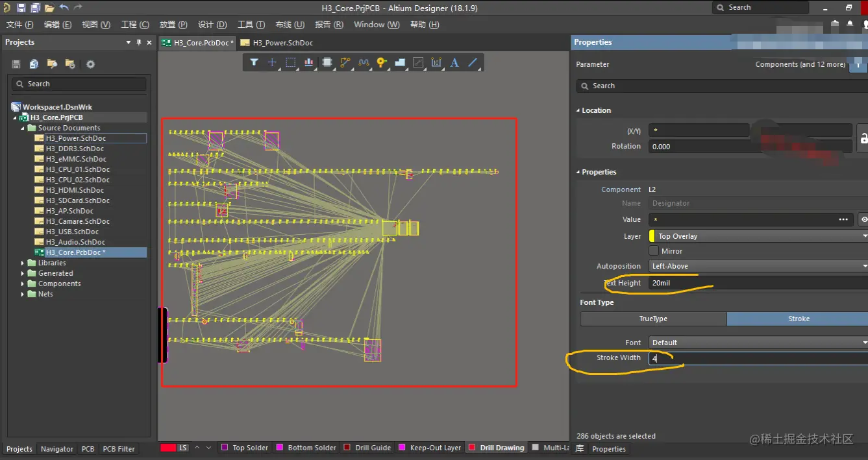Click the Stroke Width input field
The image size is (868, 460).
pos(758,358)
